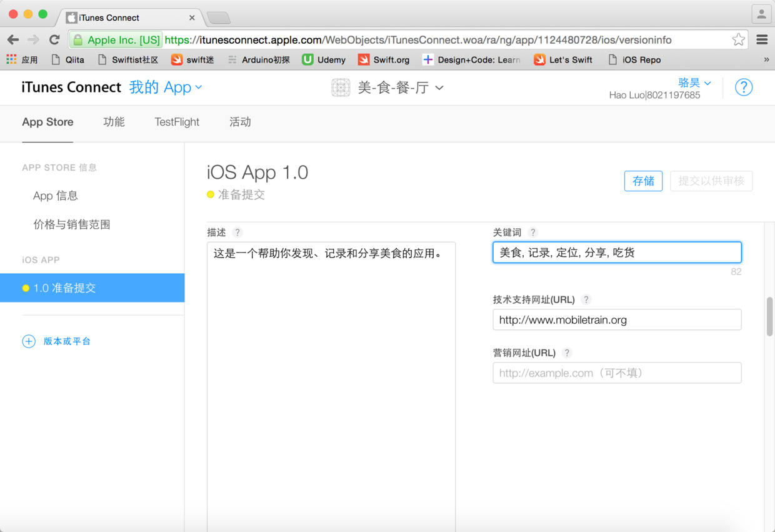Open the Design+Code: Learn bookmark
This screenshot has width=775, height=532.
(472, 60)
